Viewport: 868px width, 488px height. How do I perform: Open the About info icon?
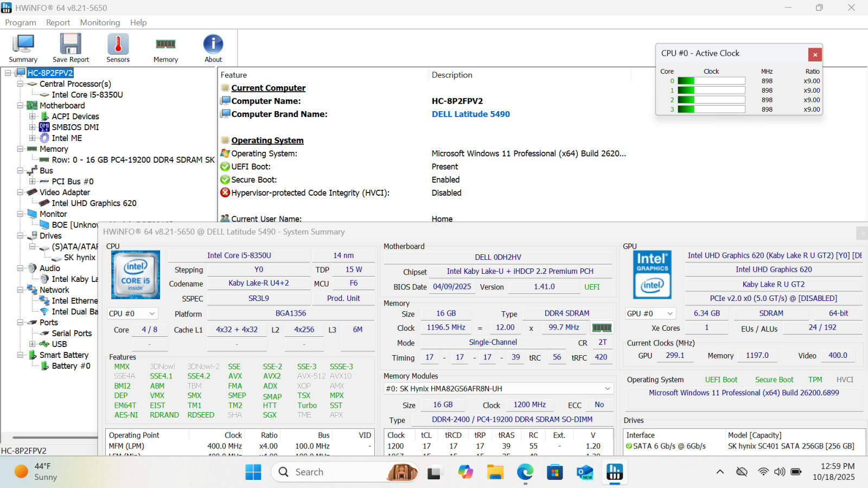pos(213,48)
